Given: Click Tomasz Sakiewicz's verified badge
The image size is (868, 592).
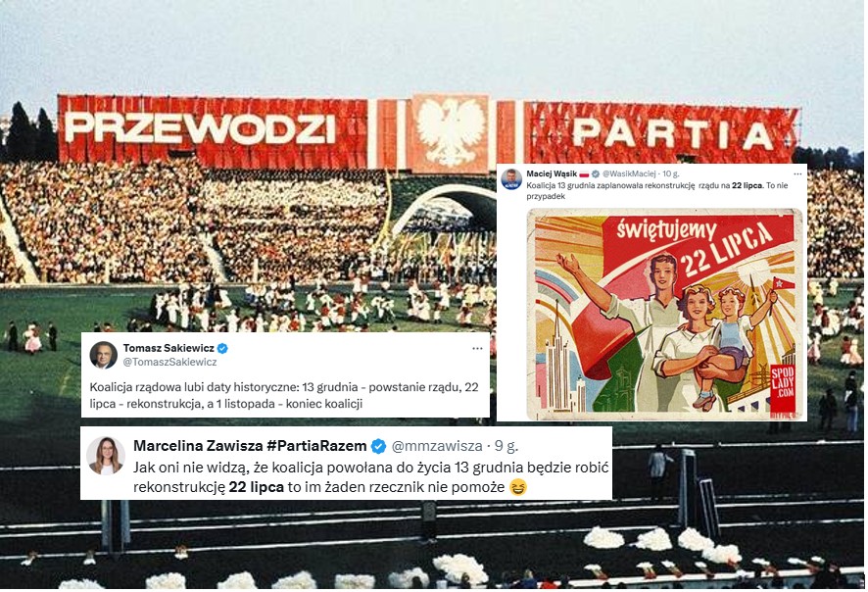Looking at the screenshot, I should click(x=222, y=348).
